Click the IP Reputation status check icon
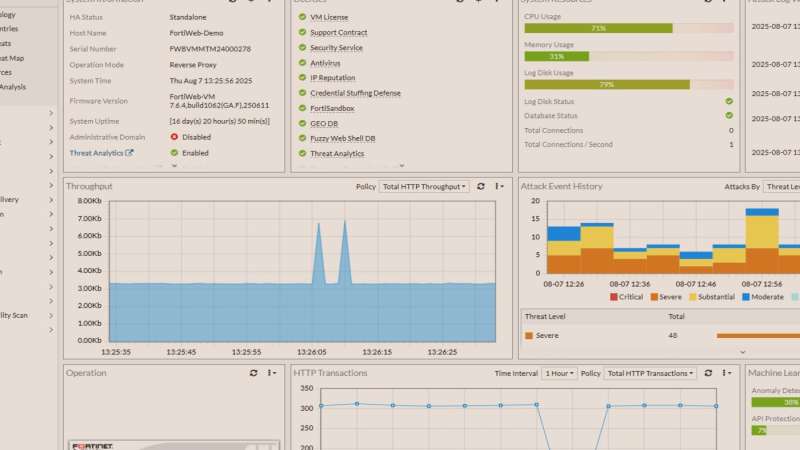This screenshot has width=800, height=450. tap(302, 78)
